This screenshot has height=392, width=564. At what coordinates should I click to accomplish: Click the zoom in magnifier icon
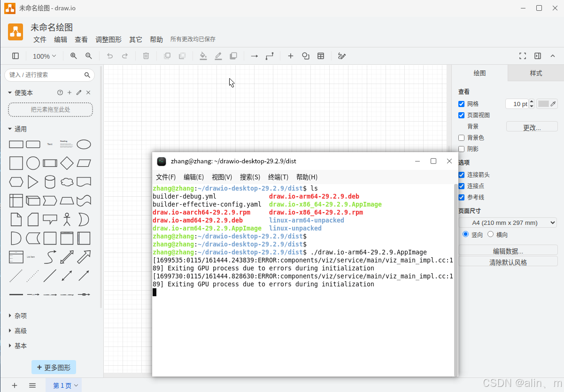(74, 56)
